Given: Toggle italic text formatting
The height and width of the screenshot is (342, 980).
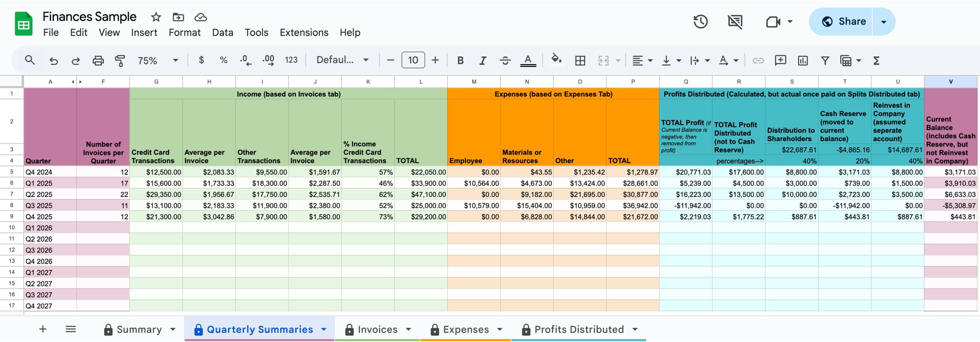Looking at the screenshot, I should click(x=483, y=60).
